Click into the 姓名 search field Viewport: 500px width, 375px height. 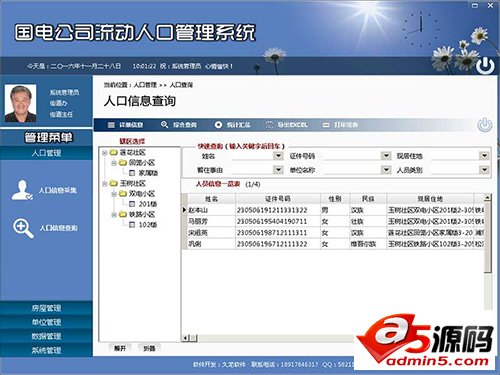[252, 156]
